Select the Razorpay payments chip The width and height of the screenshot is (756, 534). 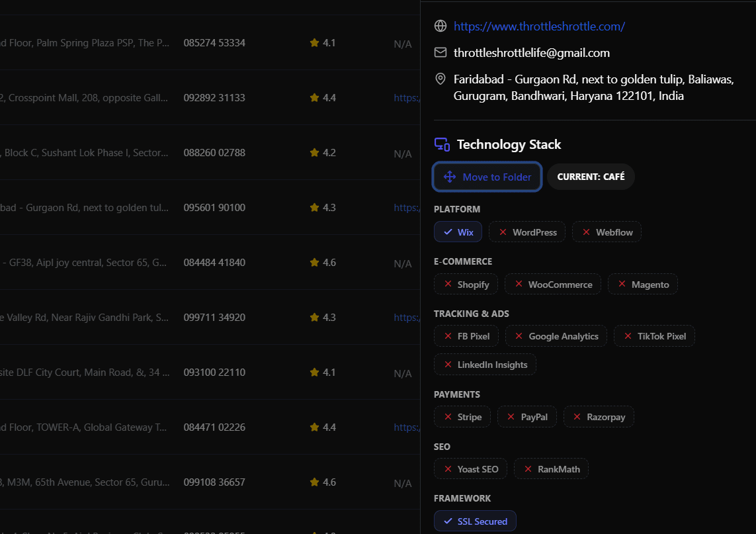(599, 417)
